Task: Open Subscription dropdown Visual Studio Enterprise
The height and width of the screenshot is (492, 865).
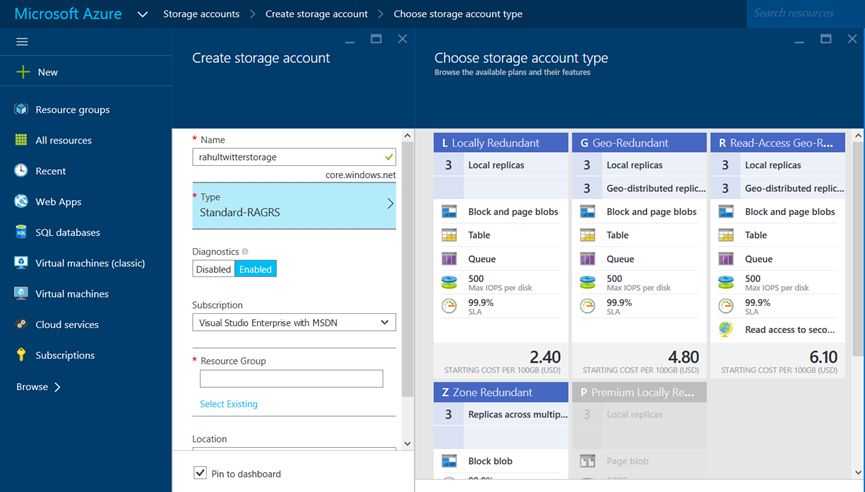Action: click(x=294, y=323)
